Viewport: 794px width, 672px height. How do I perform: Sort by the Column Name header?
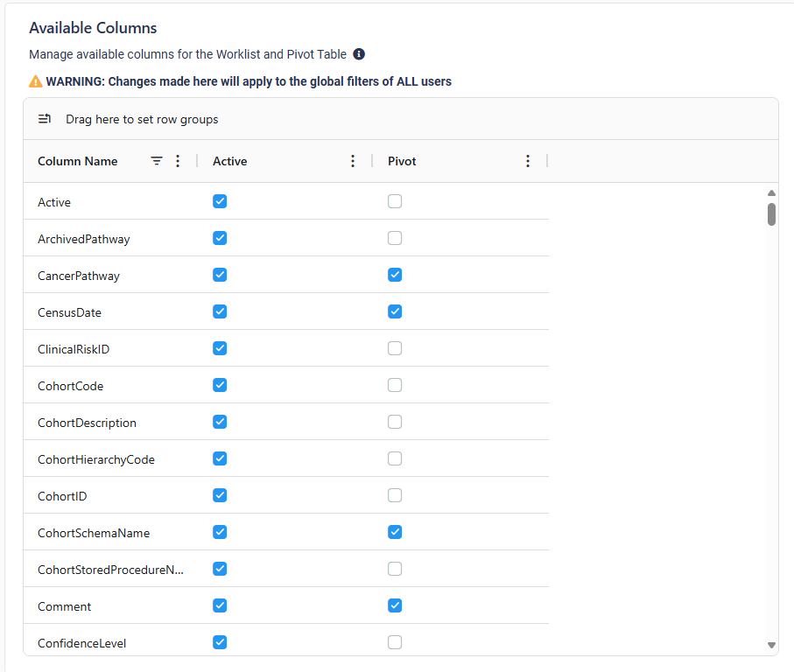pos(78,161)
